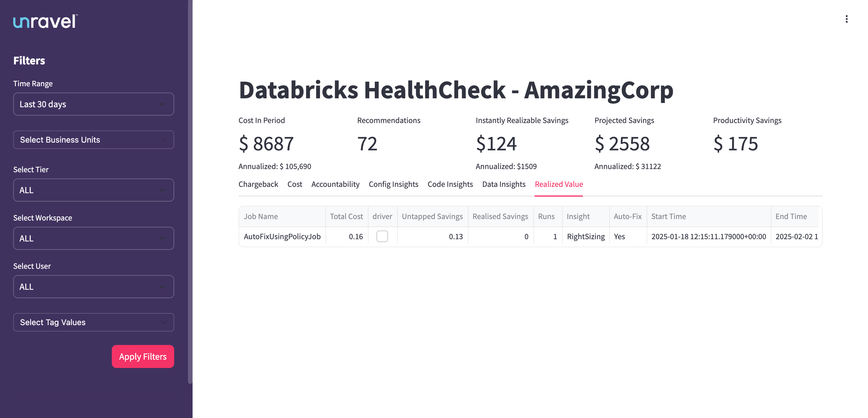Select the AutoFixUsingPolicyJob job name cell
The width and height of the screenshot is (868, 418).
point(282,237)
